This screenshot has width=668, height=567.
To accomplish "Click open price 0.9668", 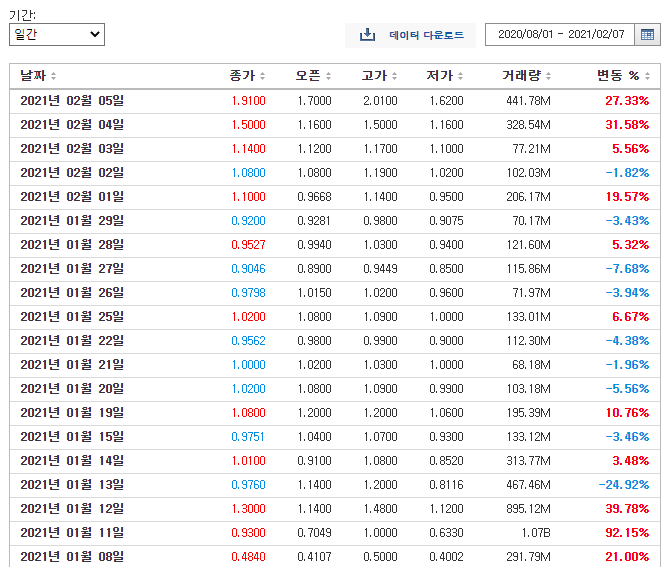I will click(314, 197).
